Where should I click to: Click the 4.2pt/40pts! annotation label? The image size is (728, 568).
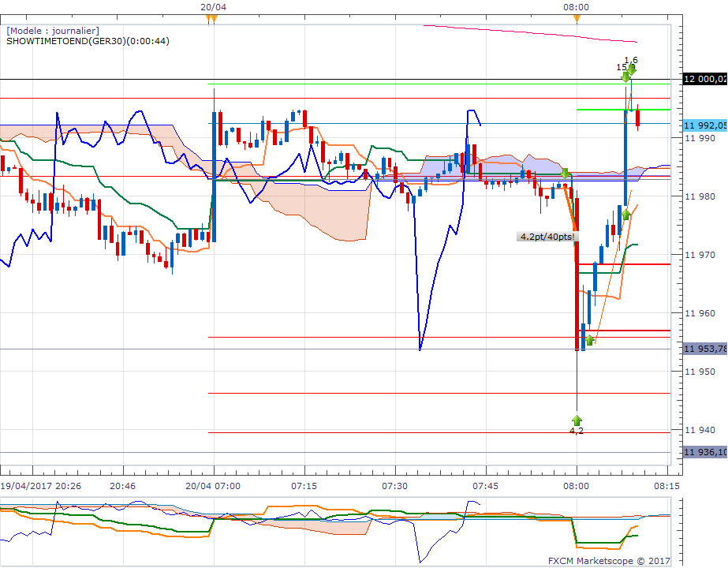(x=547, y=236)
